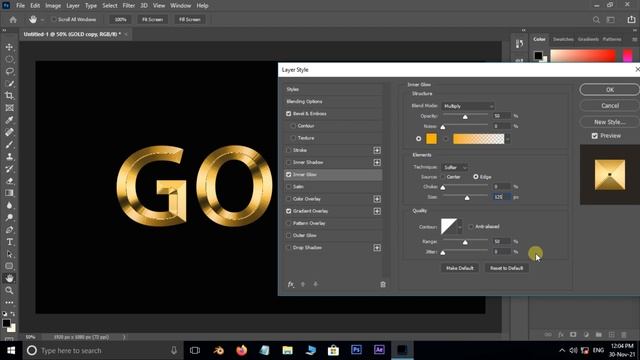Enable the Drop Shadow checkbox
This screenshot has width=640, height=360.
(x=289, y=248)
